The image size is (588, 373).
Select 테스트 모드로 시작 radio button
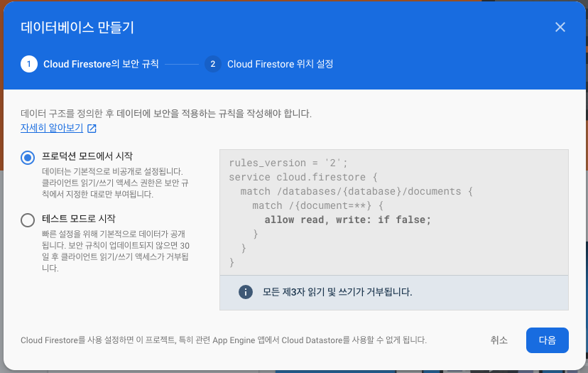(x=28, y=220)
